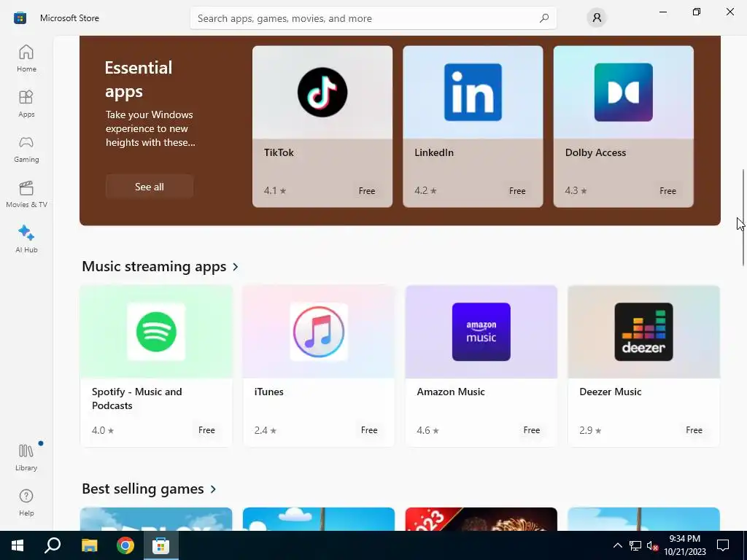747x560 pixels.
Task: Open the notification center icon
Action: [723, 545]
